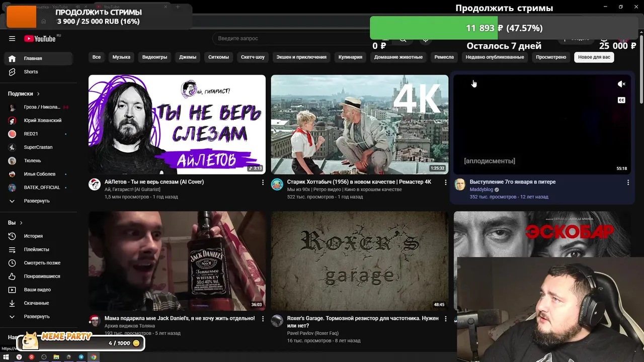Open Мама подарила мне Jack Daniel's title
This screenshot has height=362, width=644.
pos(180,318)
